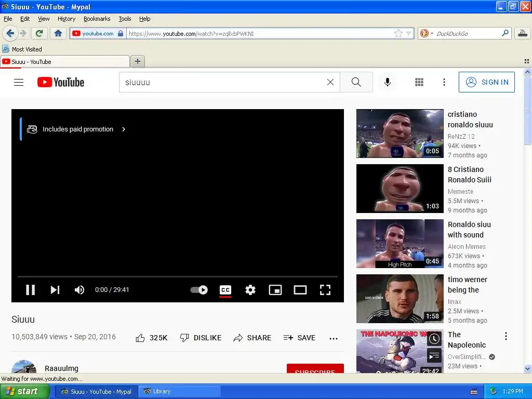The height and width of the screenshot is (399, 532).
Task: Open the View menu
Action: [x=44, y=19]
